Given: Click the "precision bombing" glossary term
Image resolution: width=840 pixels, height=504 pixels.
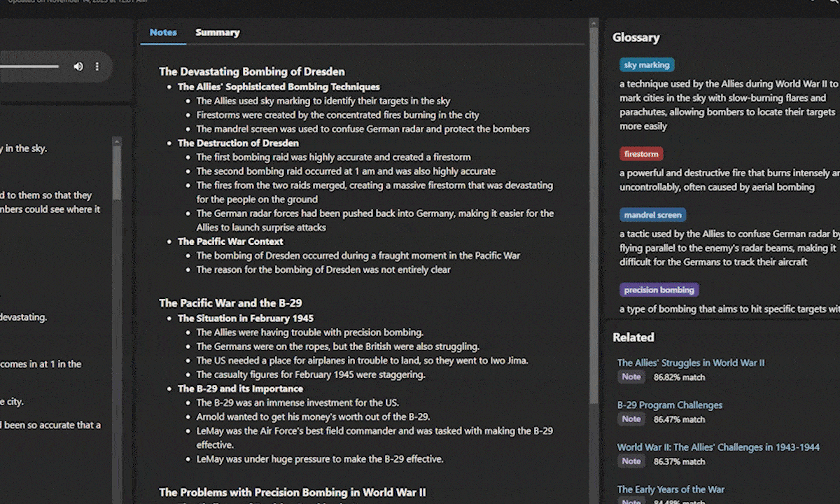Looking at the screenshot, I should point(659,289).
